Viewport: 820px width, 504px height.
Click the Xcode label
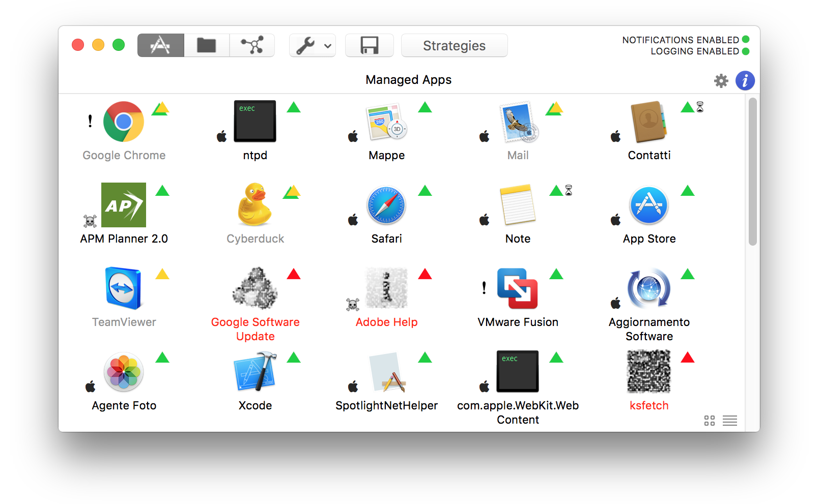click(255, 405)
